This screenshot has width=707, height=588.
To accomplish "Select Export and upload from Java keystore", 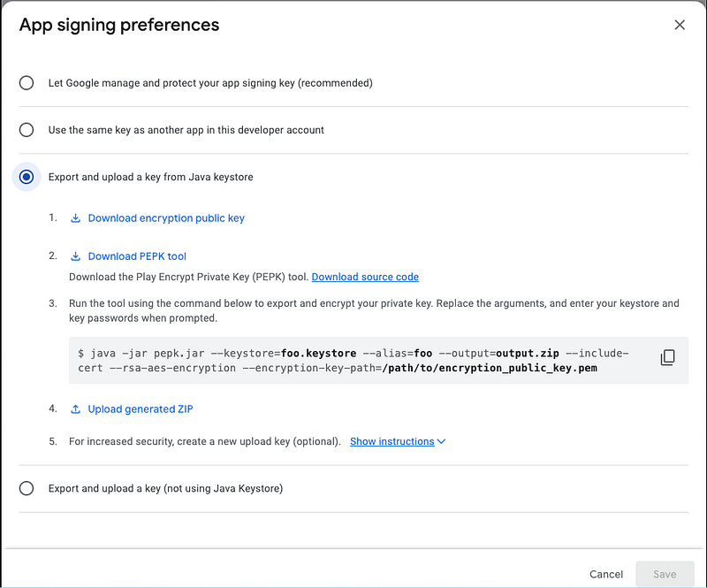I will (x=27, y=177).
